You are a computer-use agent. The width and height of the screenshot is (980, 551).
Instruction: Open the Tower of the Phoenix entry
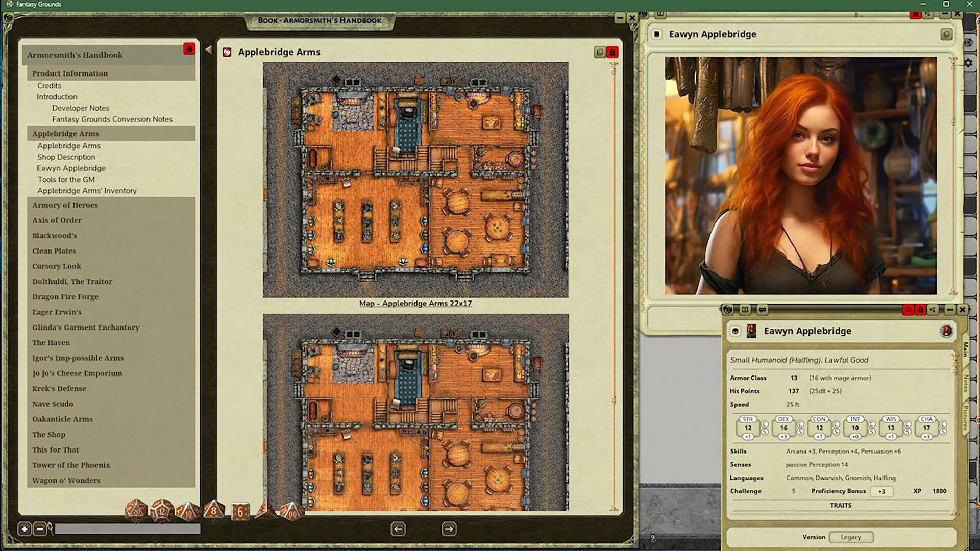point(71,465)
